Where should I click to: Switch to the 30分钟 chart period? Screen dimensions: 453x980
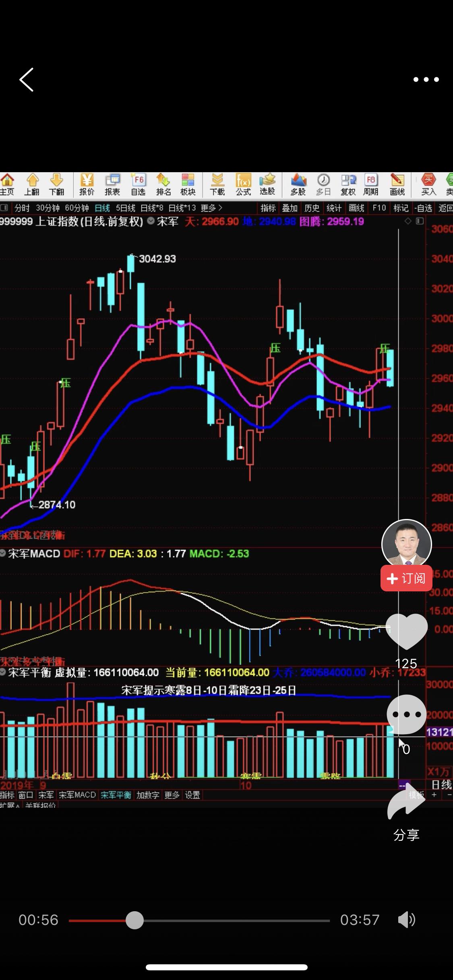[x=48, y=208]
